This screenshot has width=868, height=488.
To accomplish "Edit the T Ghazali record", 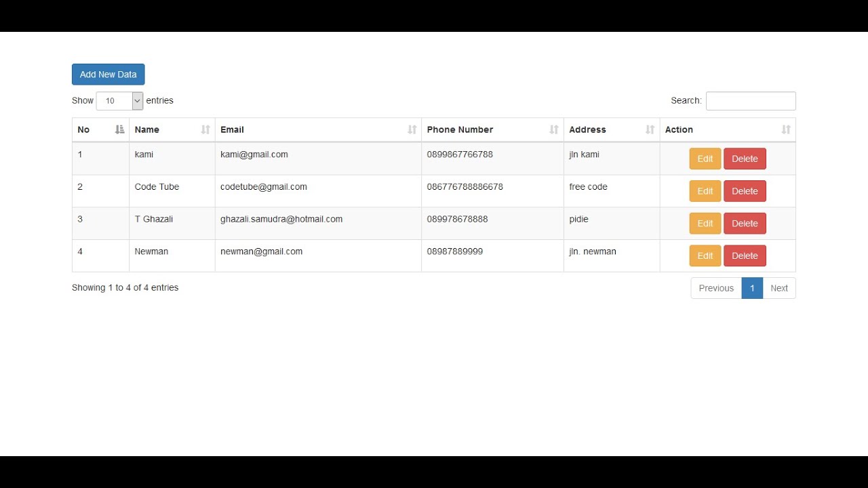I will click(705, 224).
